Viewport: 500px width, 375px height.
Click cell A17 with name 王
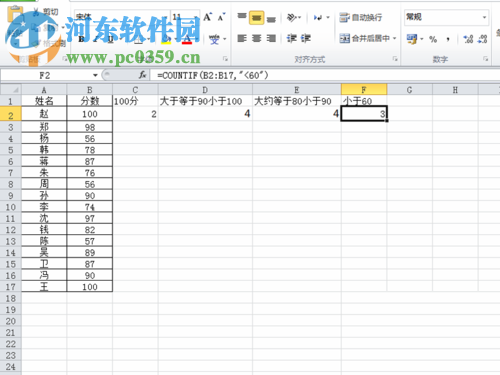pyautogui.click(x=44, y=287)
